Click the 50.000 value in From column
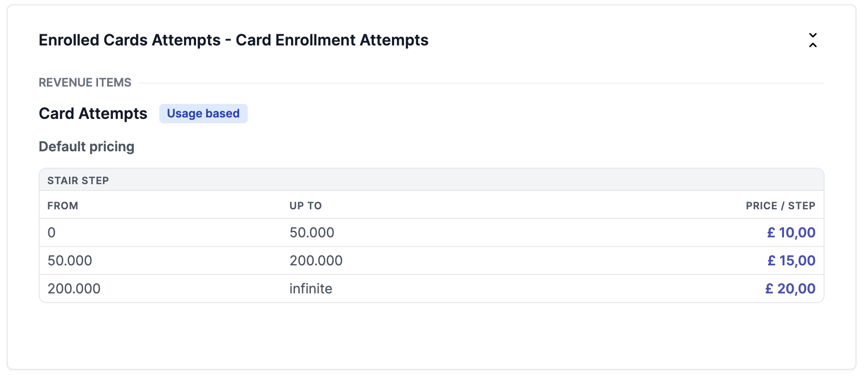 (70, 261)
